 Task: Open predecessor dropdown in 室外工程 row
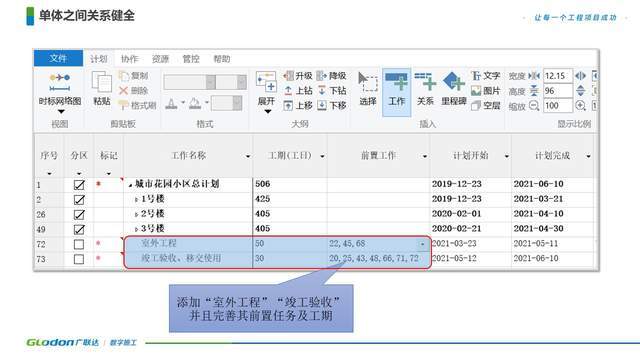coord(423,244)
